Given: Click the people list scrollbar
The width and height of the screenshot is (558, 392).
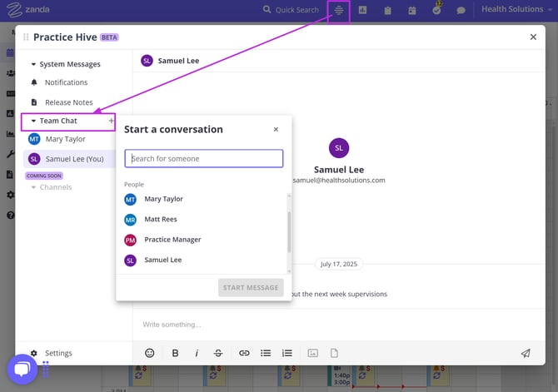Looking at the screenshot, I should (x=289, y=232).
